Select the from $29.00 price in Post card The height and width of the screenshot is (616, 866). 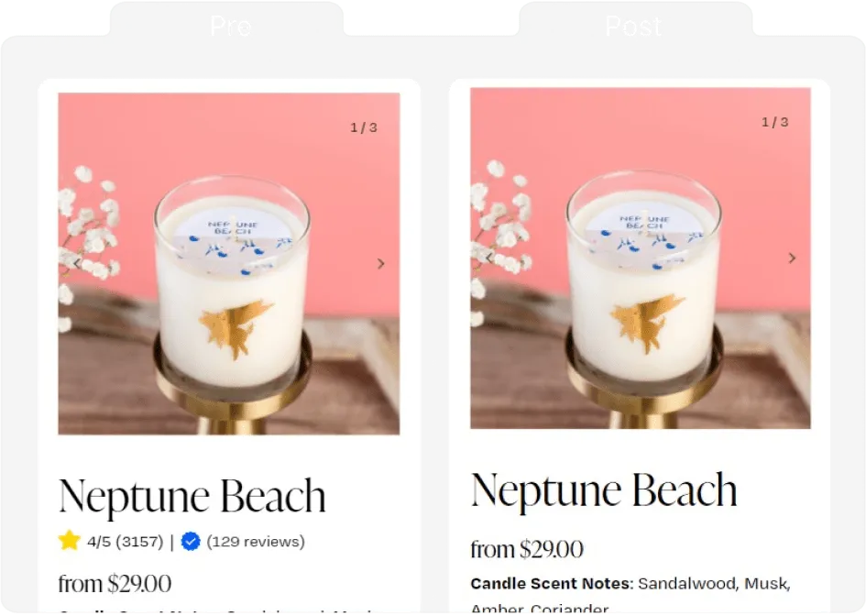pyautogui.click(x=527, y=549)
